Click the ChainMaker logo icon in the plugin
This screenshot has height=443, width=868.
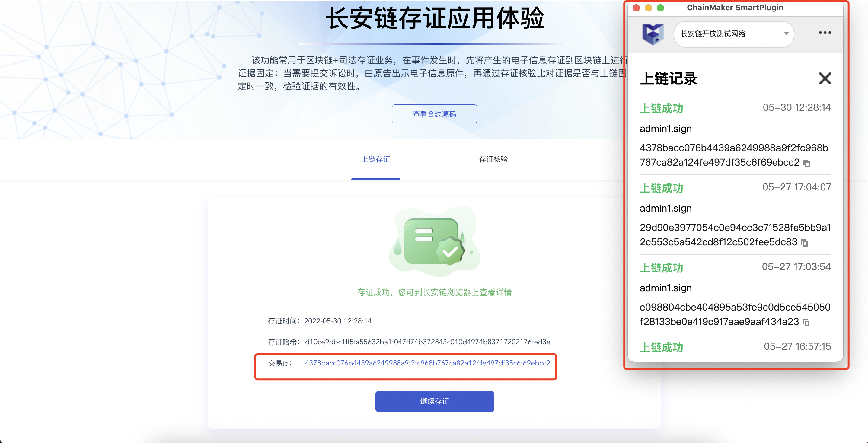coord(653,34)
